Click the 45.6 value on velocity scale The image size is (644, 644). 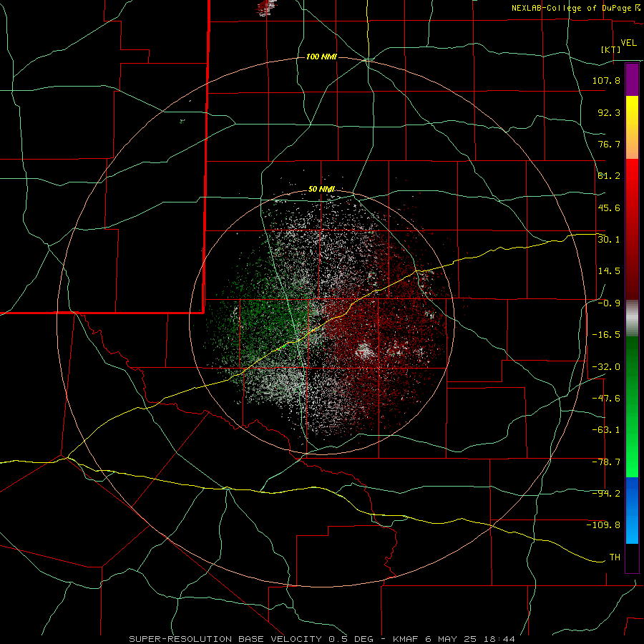(609, 208)
